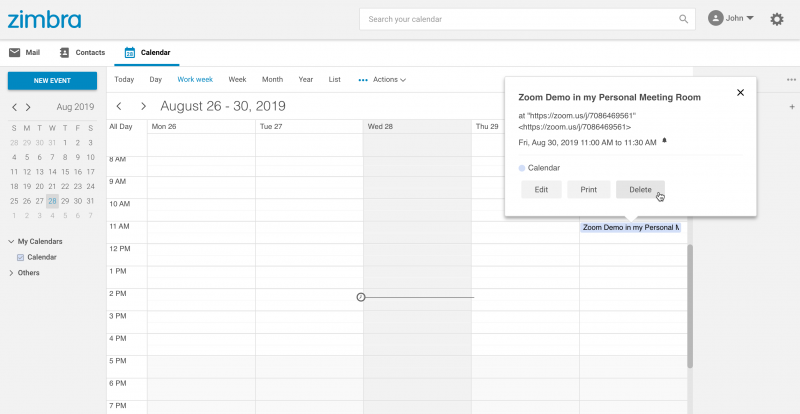Screen dimensions: 800x414
Task: Collapse the My Calendars section
Action: pos(11,241)
